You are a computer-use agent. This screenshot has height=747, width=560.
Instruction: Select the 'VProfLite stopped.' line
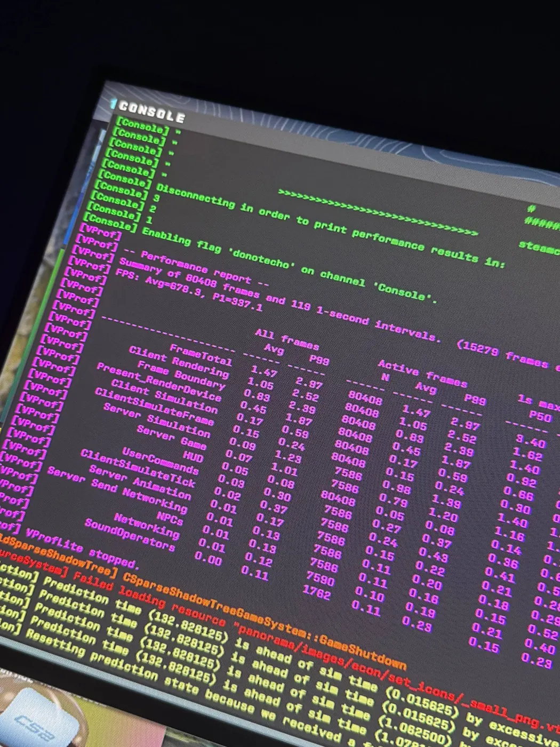(x=83, y=549)
